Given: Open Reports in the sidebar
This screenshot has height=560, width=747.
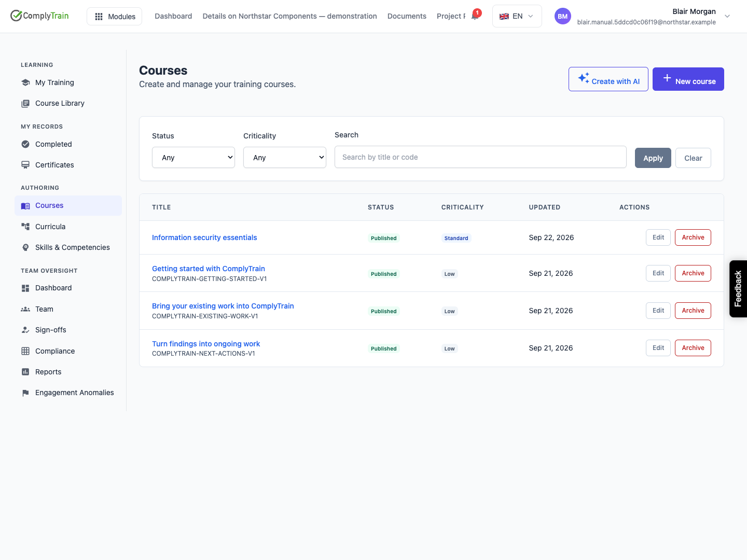Looking at the screenshot, I should (68, 372).
